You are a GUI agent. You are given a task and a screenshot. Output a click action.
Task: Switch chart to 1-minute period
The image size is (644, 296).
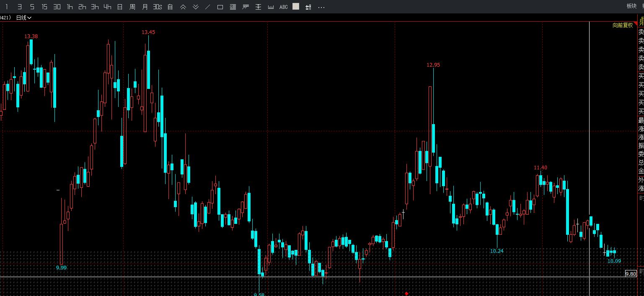pyautogui.click(x=7, y=7)
